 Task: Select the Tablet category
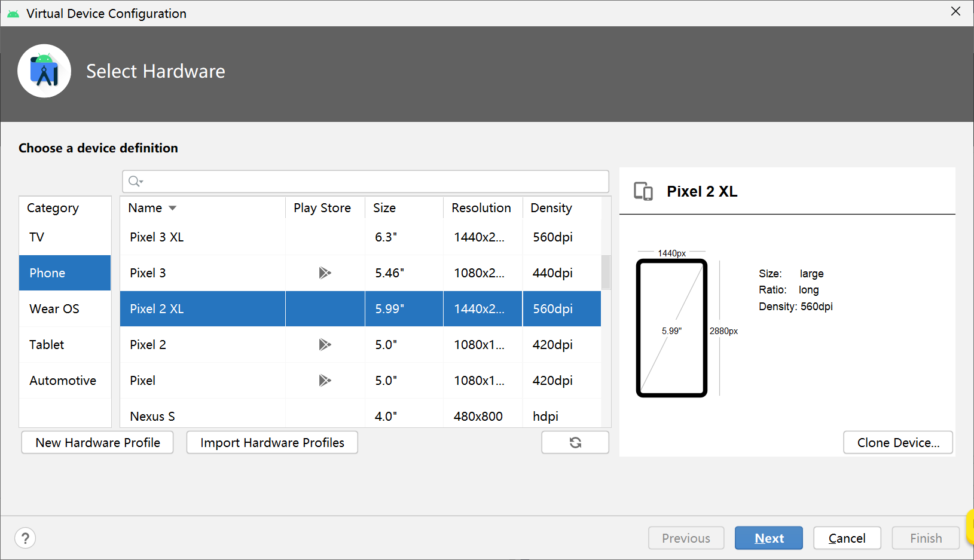(65, 345)
